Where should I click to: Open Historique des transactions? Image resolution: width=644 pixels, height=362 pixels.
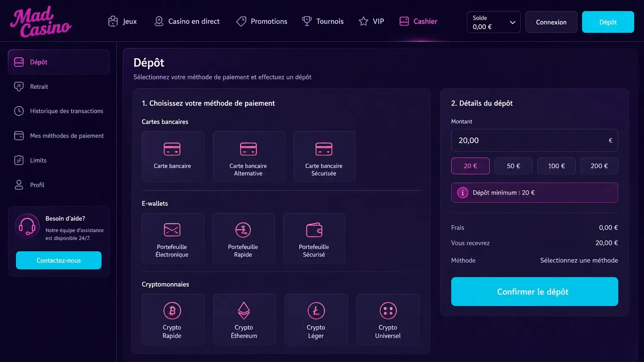pyautogui.click(x=59, y=111)
